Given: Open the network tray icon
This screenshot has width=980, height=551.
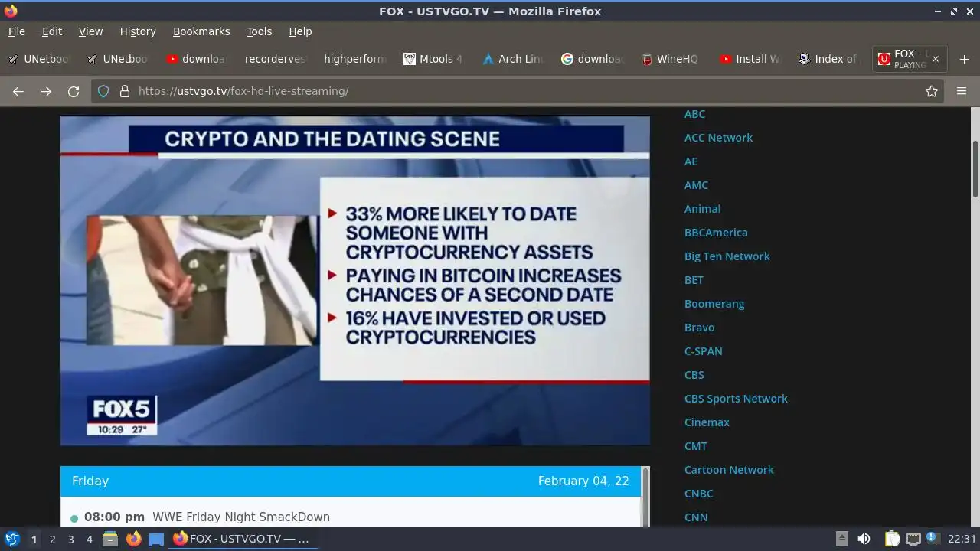Looking at the screenshot, I should 913,539.
